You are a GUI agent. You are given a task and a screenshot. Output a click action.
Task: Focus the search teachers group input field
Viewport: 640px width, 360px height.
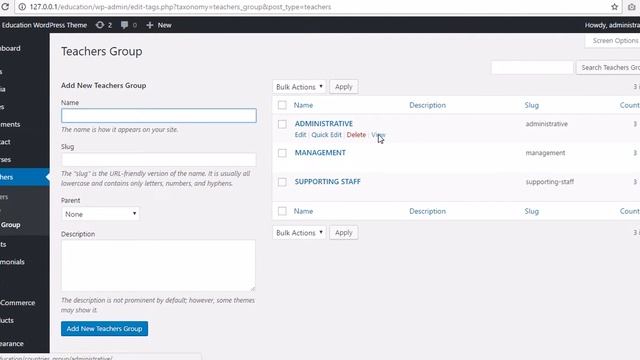click(532, 67)
